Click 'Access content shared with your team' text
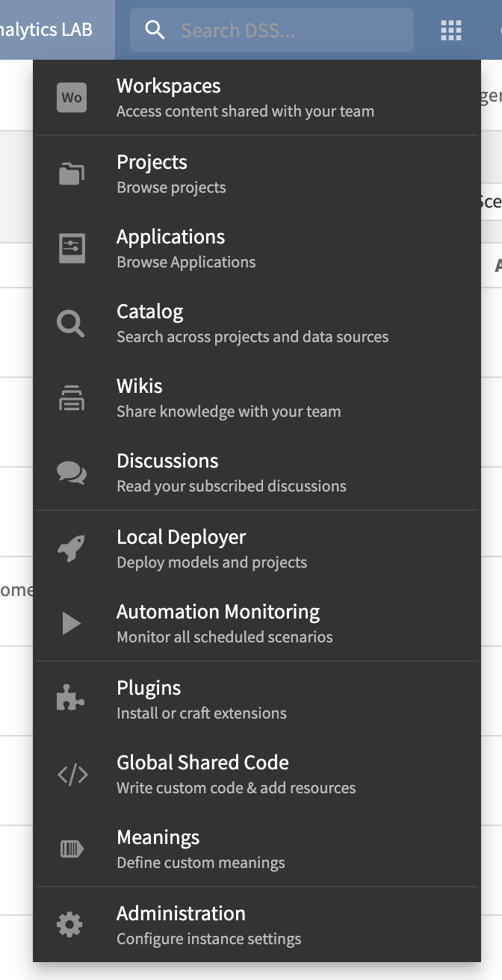502x980 pixels. (x=246, y=111)
